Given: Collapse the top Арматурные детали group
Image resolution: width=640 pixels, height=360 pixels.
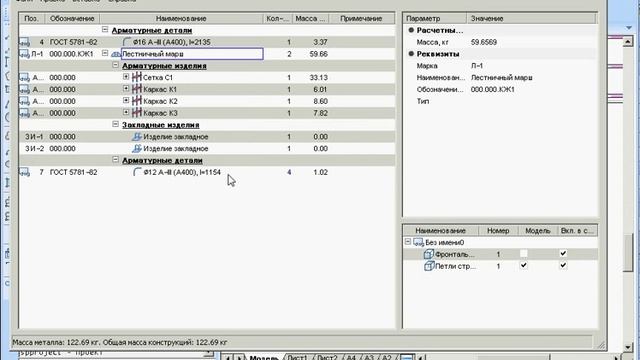Looking at the screenshot, I should pyautogui.click(x=105, y=30).
